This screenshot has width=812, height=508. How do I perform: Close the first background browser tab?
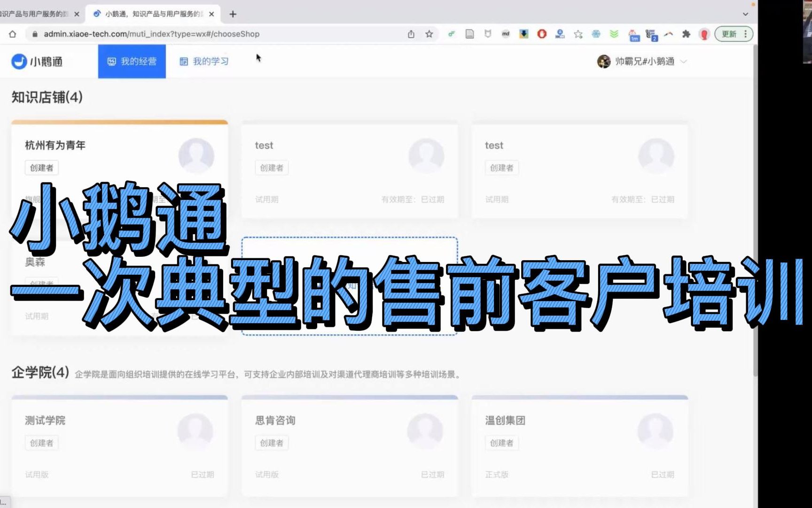pyautogui.click(x=77, y=14)
